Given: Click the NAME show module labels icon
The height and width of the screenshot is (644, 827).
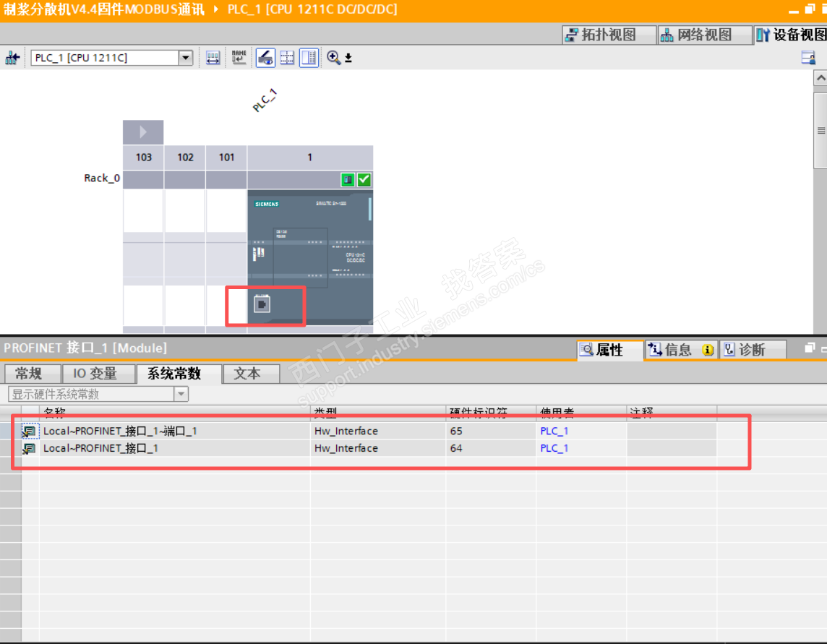Looking at the screenshot, I should coord(239,57).
